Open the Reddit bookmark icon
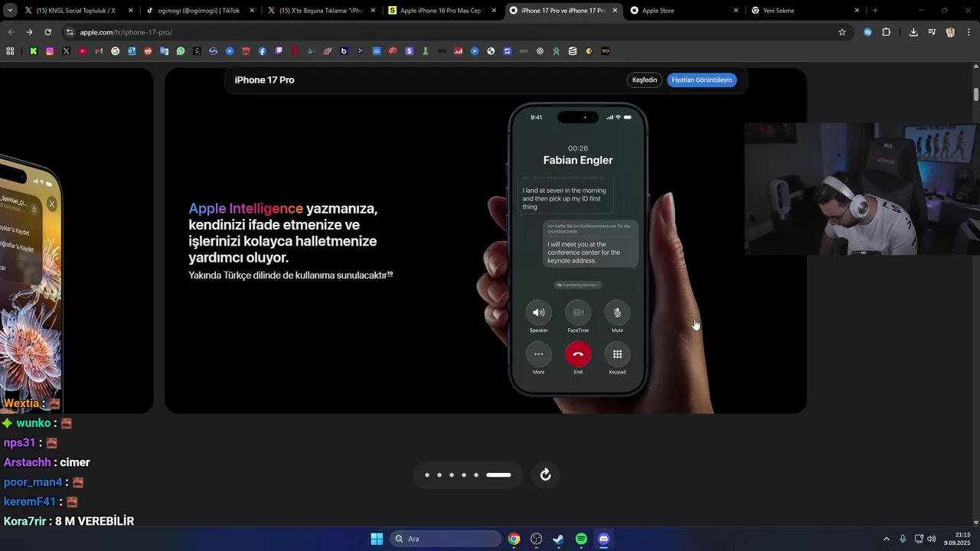 coord(148,51)
